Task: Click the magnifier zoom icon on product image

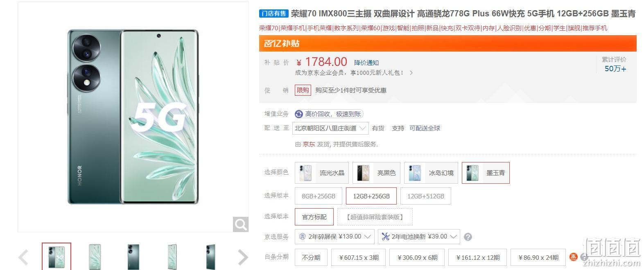Action: point(241,224)
